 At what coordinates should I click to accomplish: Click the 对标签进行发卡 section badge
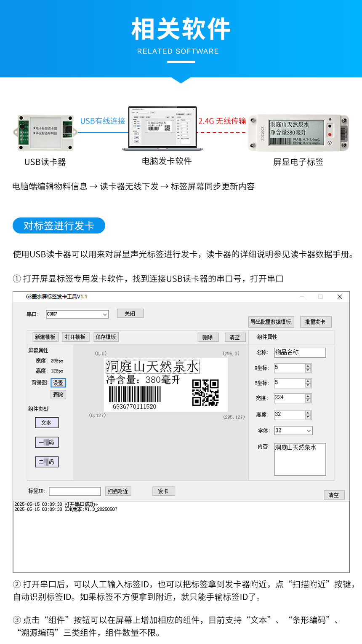tap(59, 226)
